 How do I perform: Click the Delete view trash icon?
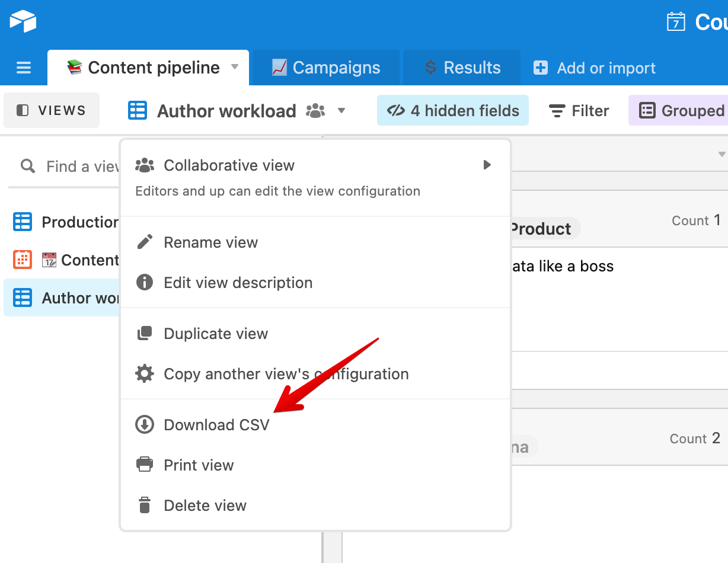coord(144,505)
